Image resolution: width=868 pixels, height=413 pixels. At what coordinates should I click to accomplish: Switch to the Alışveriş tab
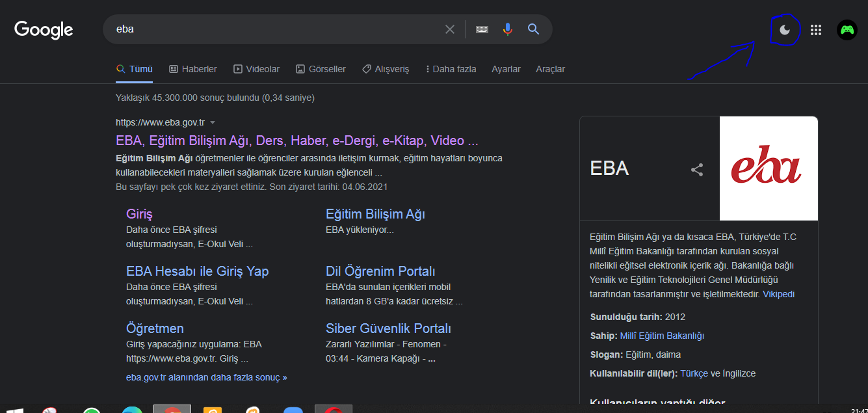(386, 69)
